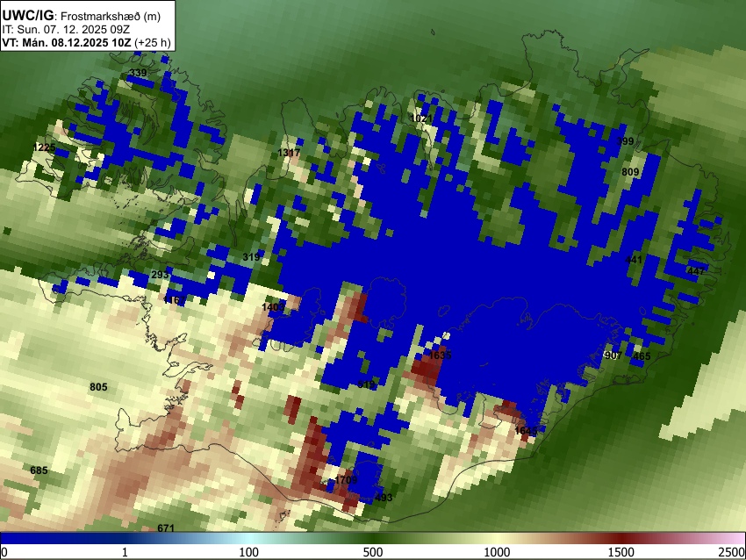The image size is (746, 560).
Task: Click the '1403' value on the map
Action: click(x=273, y=307)
